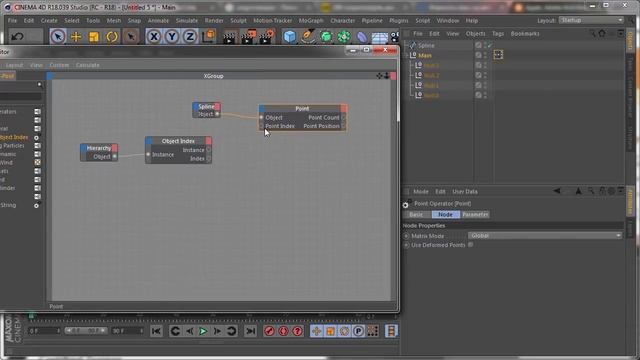Screen dimensions: 640x360
Task: Open the Character menu
Action: 342,20
